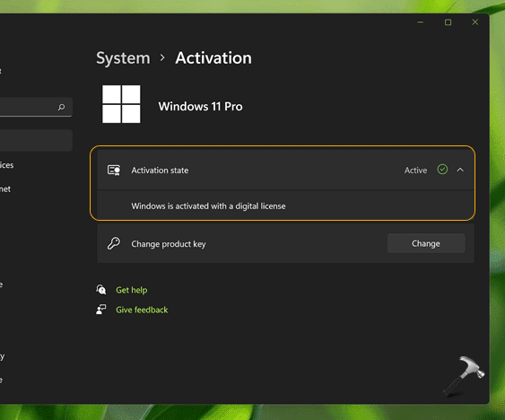Collapse the Activation state section chevron
The height and width of the screenshot is (420, 505).
point(460,170)
